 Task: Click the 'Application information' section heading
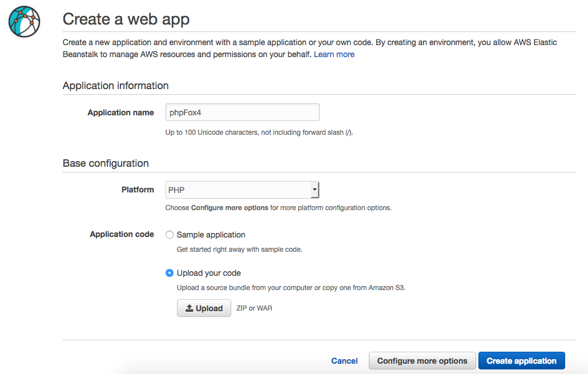coord(115,86)
